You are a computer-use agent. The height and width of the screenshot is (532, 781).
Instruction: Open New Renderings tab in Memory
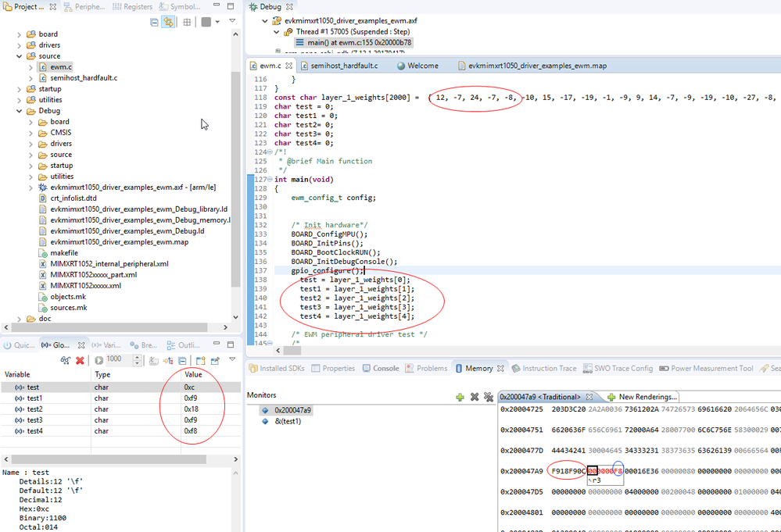click(642, 397)
